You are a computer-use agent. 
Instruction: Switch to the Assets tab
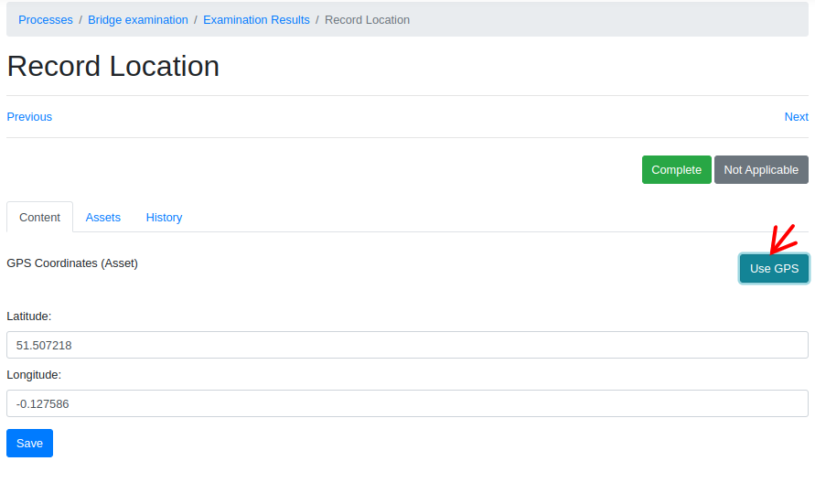(x=103, y=217)
